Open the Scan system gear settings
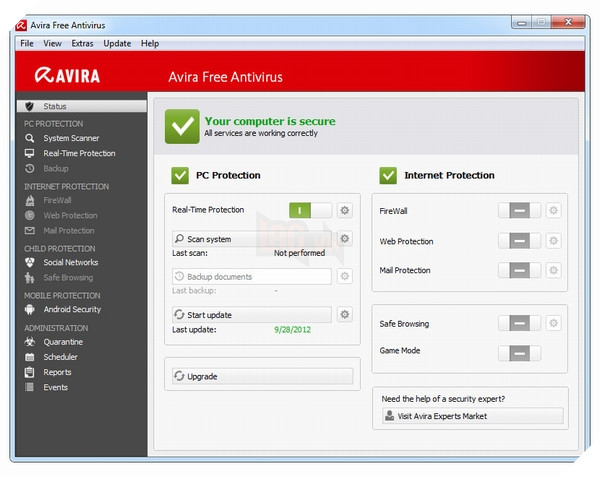 pyautogui.click(x=345, y=239)
